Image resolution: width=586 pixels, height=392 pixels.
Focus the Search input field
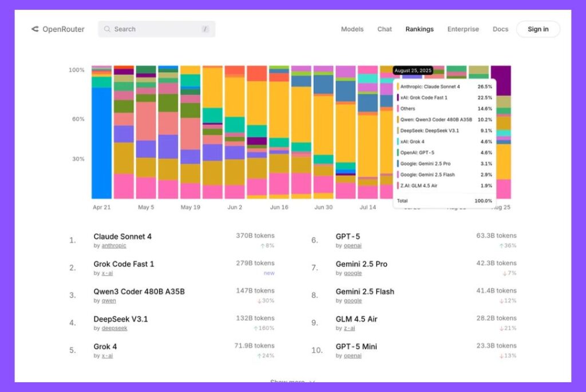(x=157, y=29)
